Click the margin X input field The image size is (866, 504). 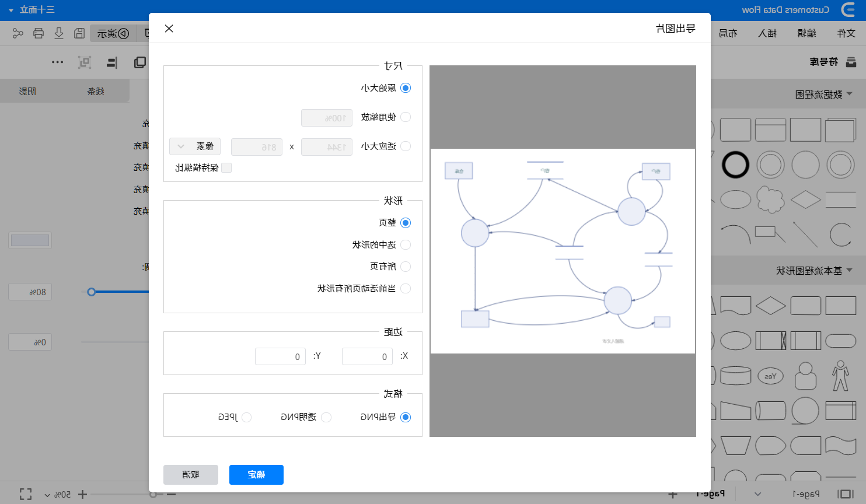coord(367,356)
